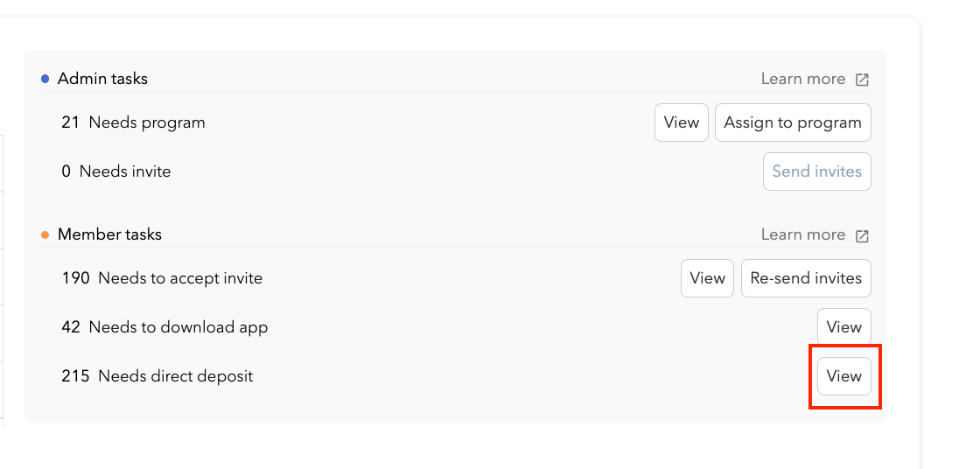Screen dimensions: 980x469
Task: Click the "0 Needs invite" row label
Action: (116, 171)
